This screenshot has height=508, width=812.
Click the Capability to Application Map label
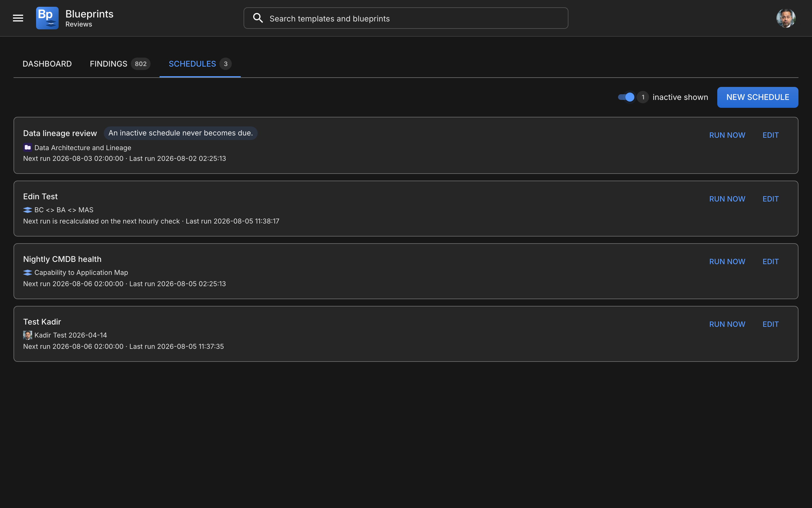pyautogui.click(x=81, y=272)
